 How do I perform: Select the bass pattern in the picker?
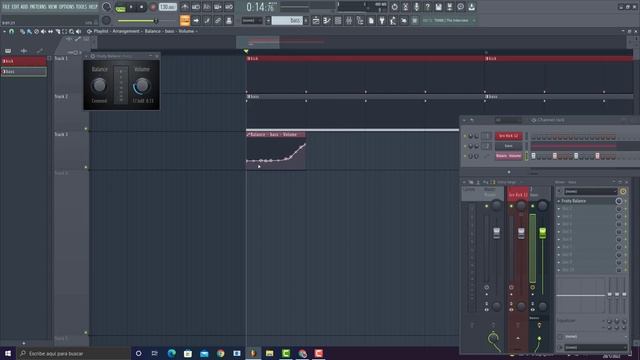24,72
